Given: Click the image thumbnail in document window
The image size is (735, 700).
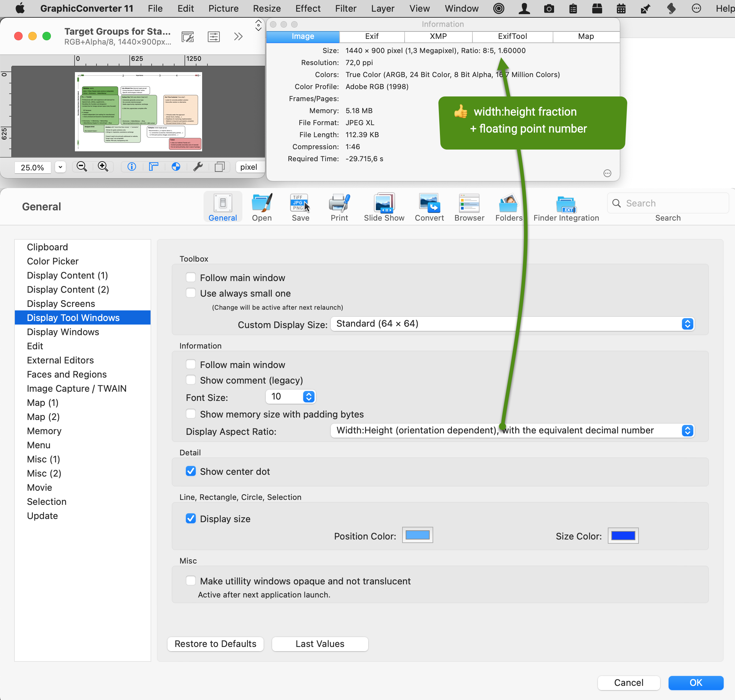Looking at the screenshot, I should [x=139, y=112].
